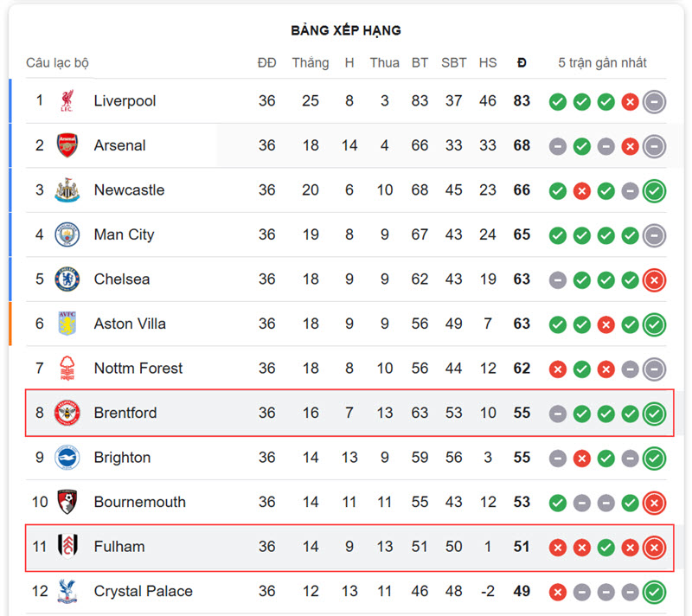Click the Liverpool club crest
692x616 pixels.
click(x=67, y=101)
